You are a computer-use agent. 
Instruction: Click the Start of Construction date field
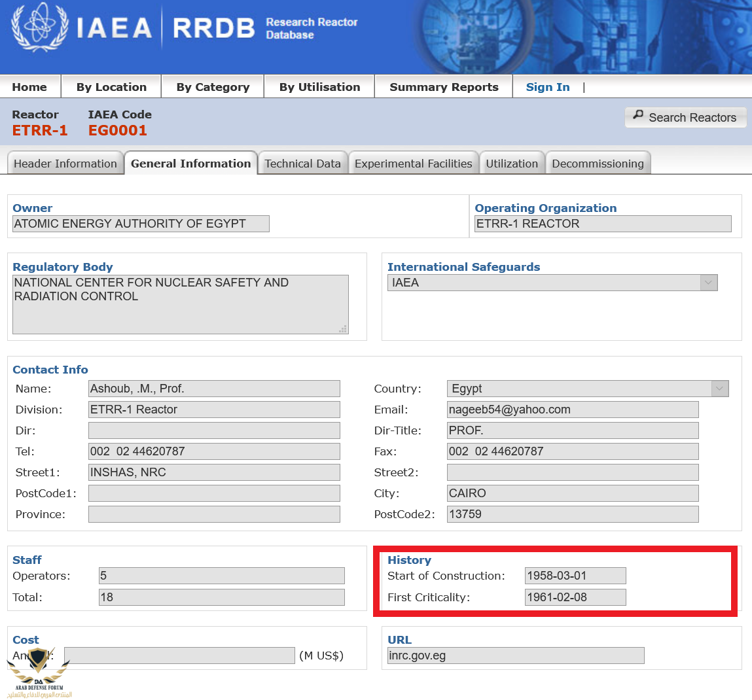[575, 575]
